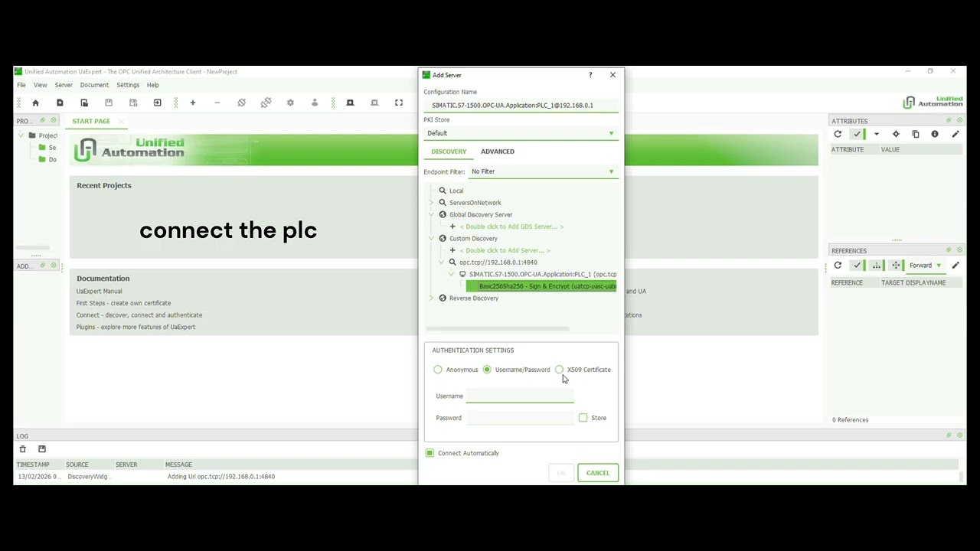This screenshot has width=980, height=551.
Task: Open the Settings menu
Action: pyautogui.click(x=128, y=85)
